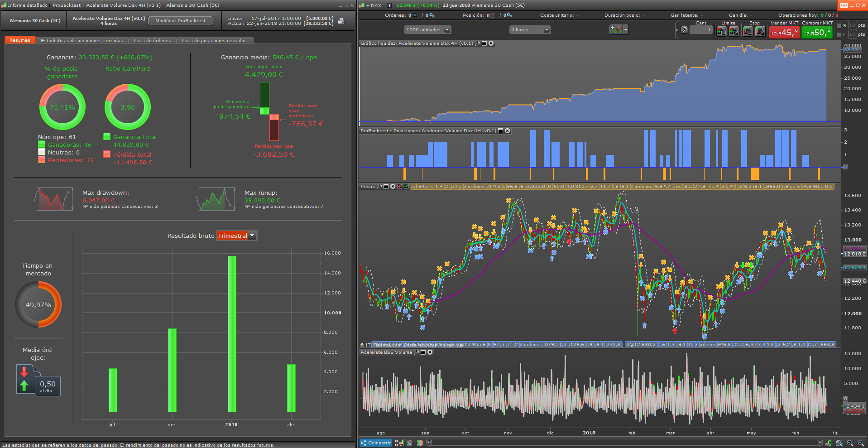Click zoom in magnifier at bottom right

[861, 443]
